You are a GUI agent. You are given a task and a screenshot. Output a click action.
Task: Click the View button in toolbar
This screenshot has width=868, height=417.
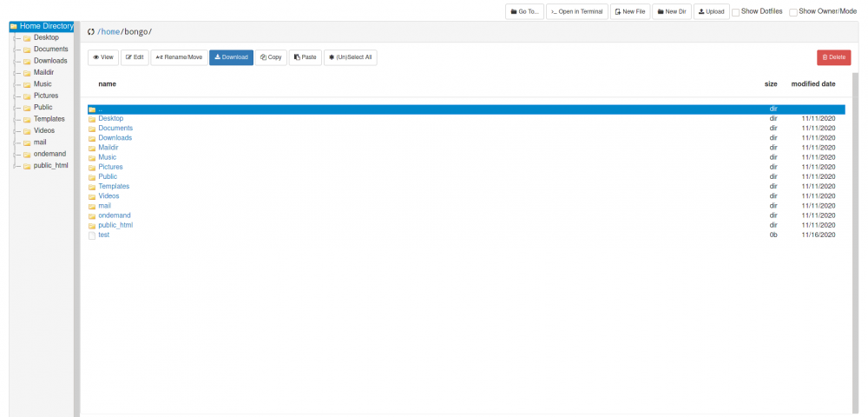[x=103, y=57]
